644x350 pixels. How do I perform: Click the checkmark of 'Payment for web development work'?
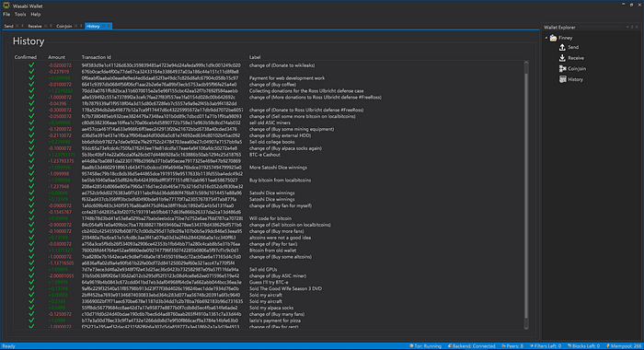pyautogui.click(x=31, y=77)
